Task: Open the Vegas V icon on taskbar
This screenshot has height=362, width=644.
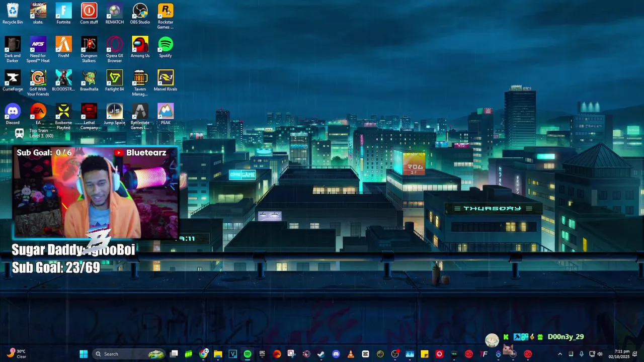Action: pos(232,354)
